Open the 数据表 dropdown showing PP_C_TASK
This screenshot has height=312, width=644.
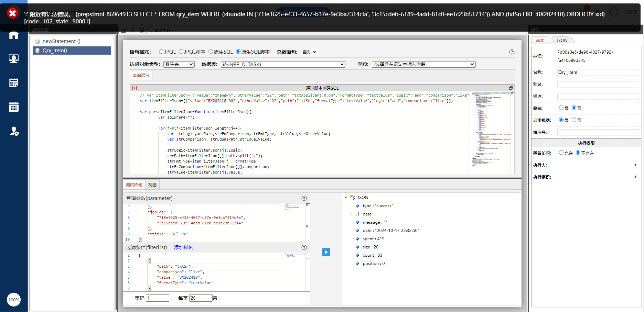point(282,64)
